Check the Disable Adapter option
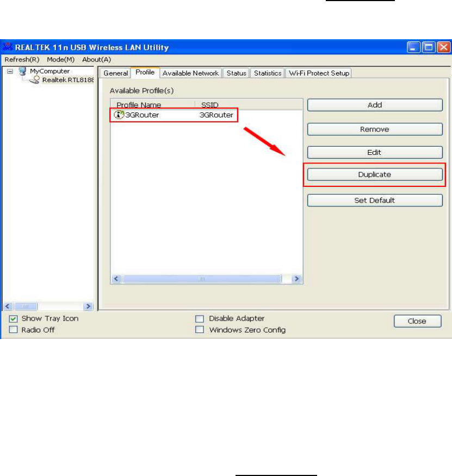The image size is (452, 476). [x=200, y=318]
